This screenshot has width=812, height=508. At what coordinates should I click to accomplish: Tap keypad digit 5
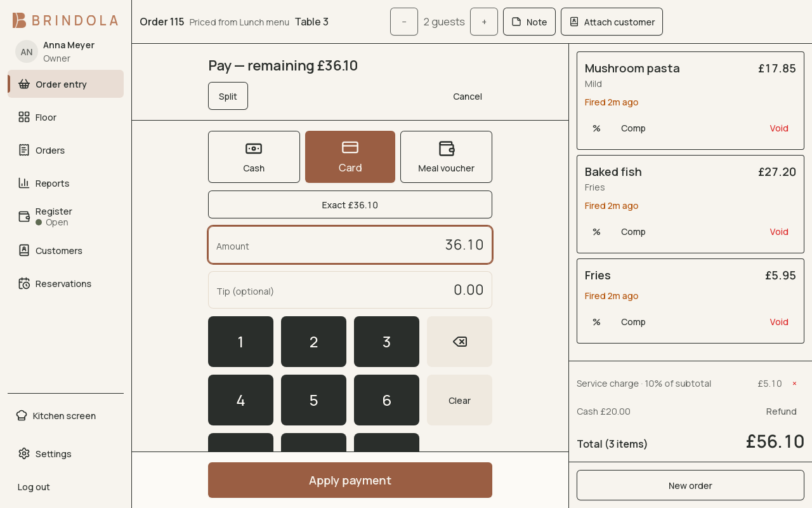[313, 400]
